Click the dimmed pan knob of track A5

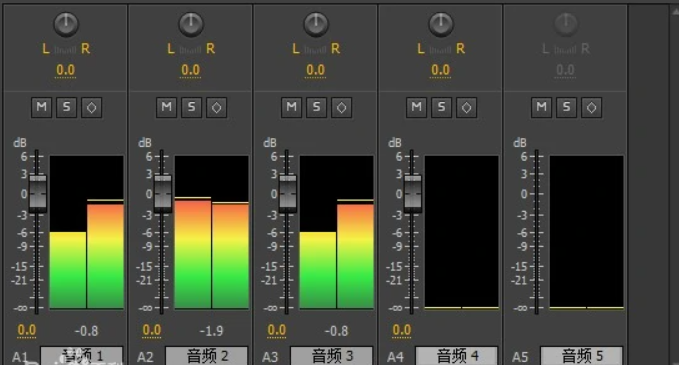tap(566, 24)
